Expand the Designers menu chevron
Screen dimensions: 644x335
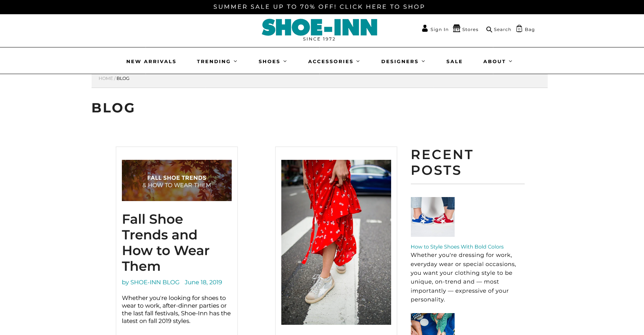[423, 61]
